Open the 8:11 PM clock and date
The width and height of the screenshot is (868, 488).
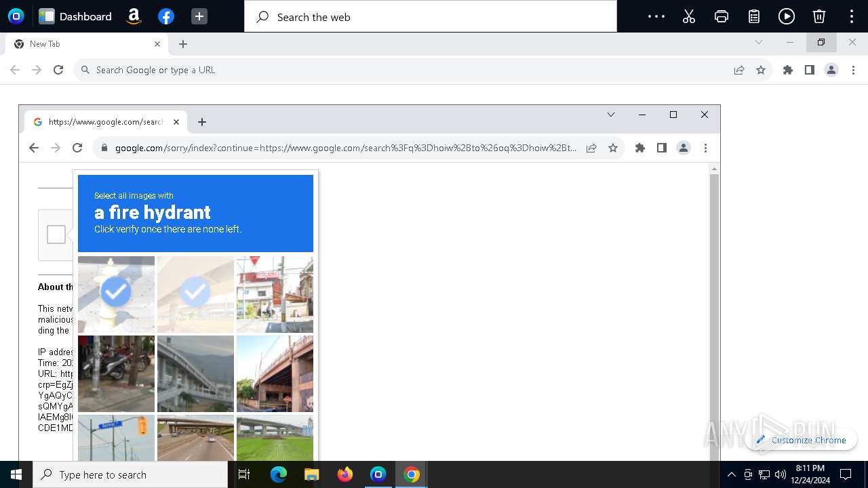(x=810, y=474)
